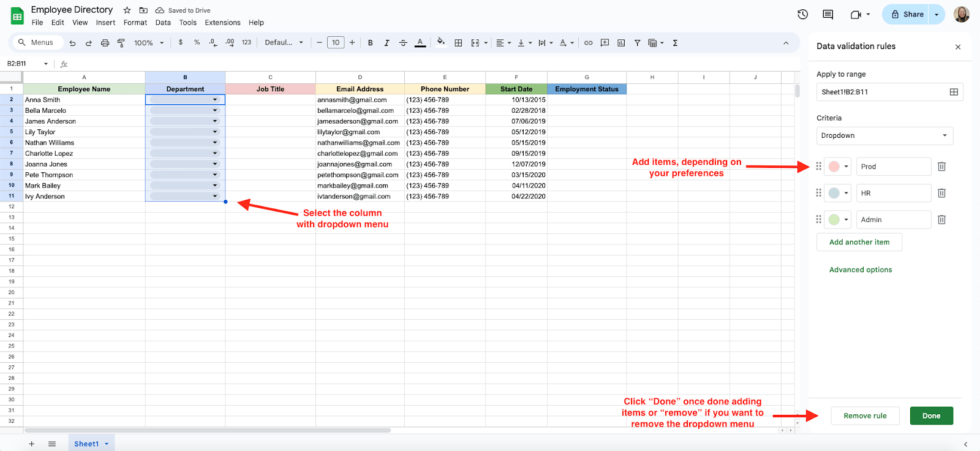Click the Advanced options link
The image size is (980, 451).
[861, 270]
